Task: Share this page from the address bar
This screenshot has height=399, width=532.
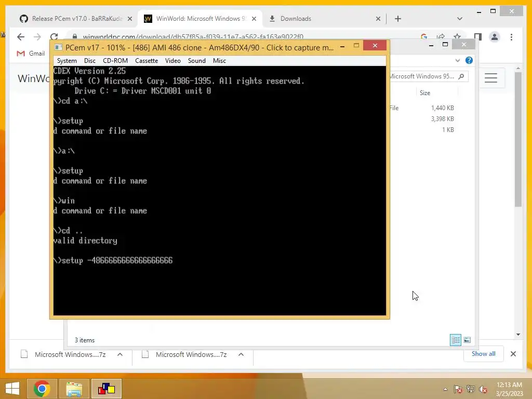Action: pos(441,37)
